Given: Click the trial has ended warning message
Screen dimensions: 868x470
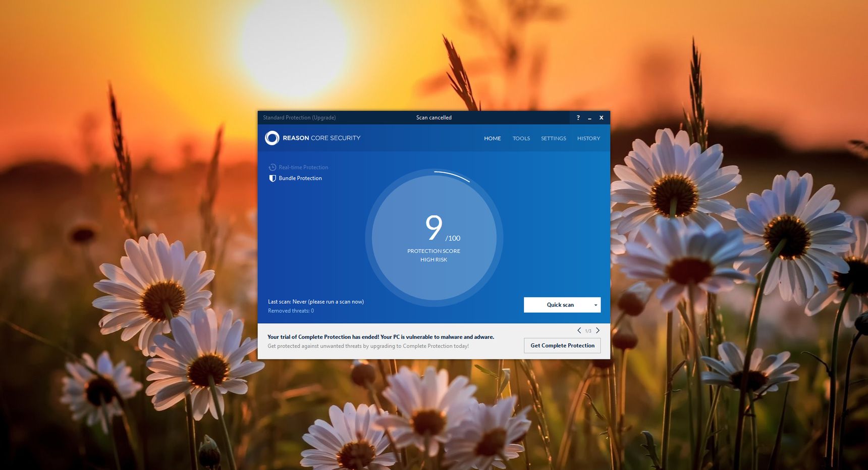Looking at the screenshot, I should point(381,337).
